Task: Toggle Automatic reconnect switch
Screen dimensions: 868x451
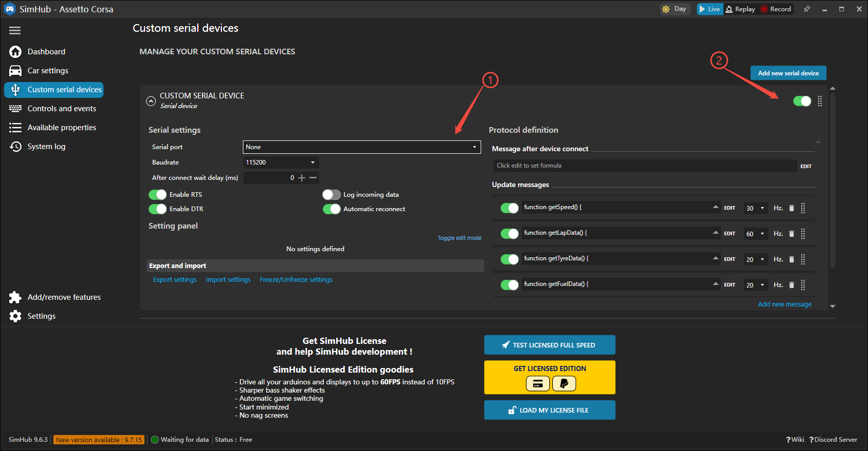Action: coord(332,209)
